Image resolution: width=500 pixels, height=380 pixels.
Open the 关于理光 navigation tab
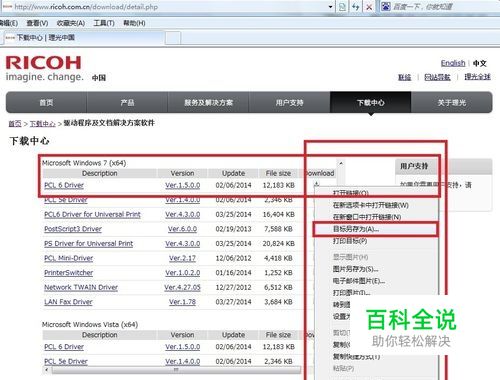click(x=452, y=102)
